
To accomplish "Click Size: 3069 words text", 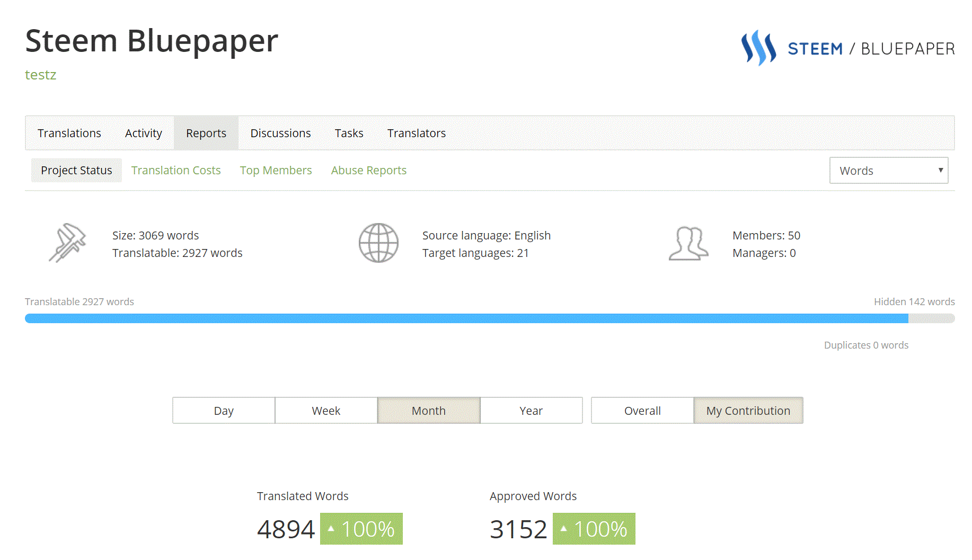I will [156, 235].
